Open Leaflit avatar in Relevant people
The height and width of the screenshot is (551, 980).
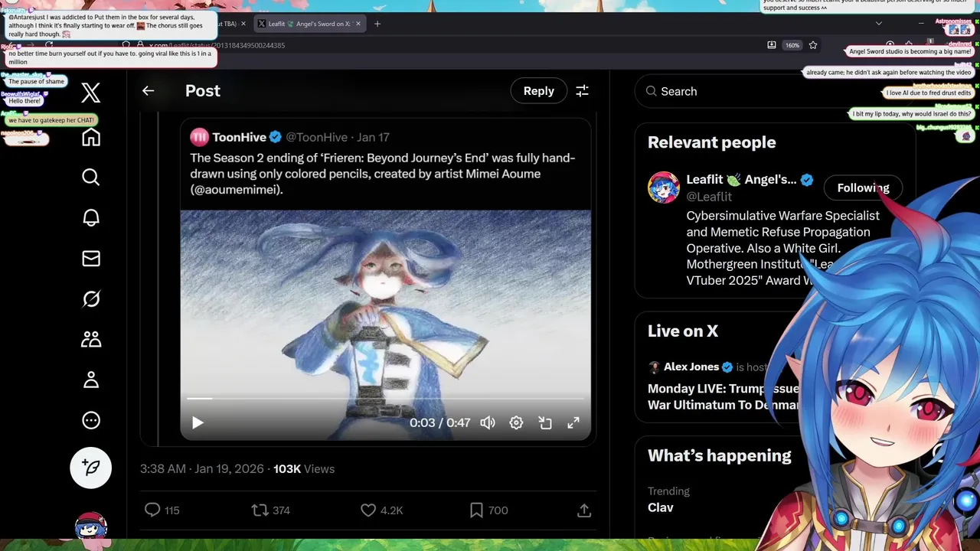pos(663,187)
